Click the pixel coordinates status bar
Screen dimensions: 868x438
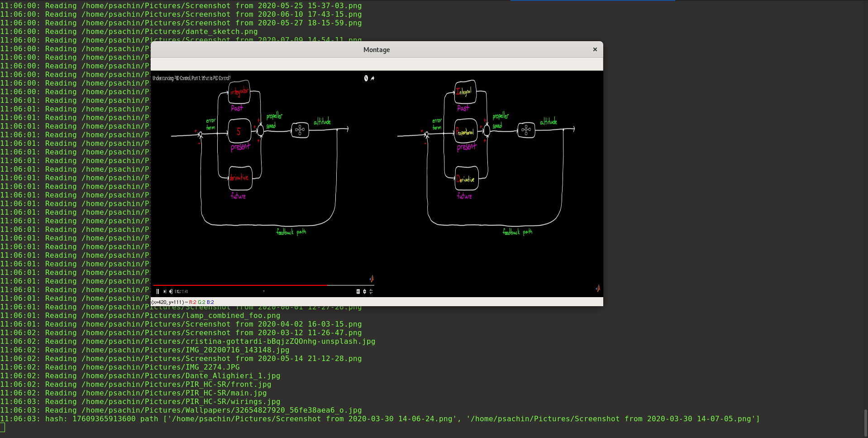pyautogui.click(x=182, y=302)
